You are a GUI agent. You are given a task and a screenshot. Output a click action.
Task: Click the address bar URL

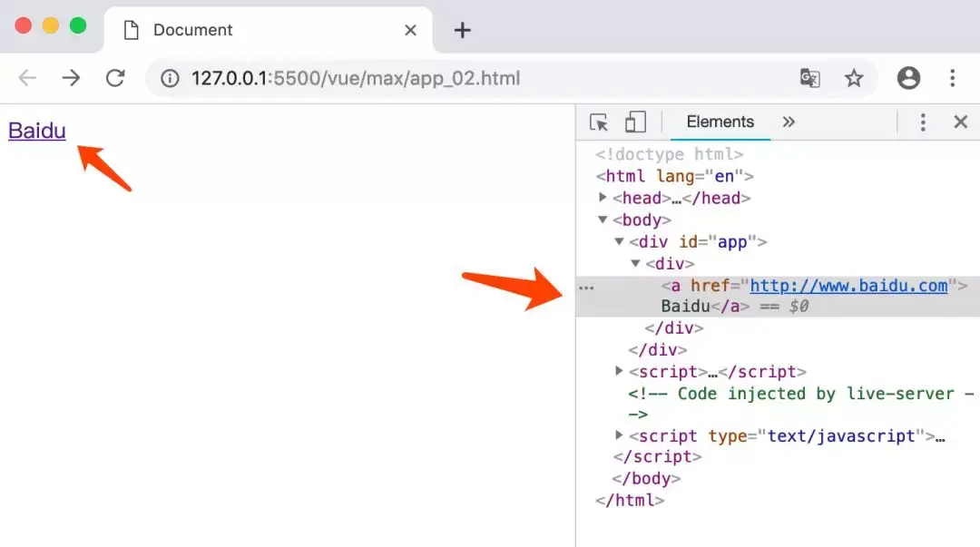pyautogui.click(x=356, y=78)
